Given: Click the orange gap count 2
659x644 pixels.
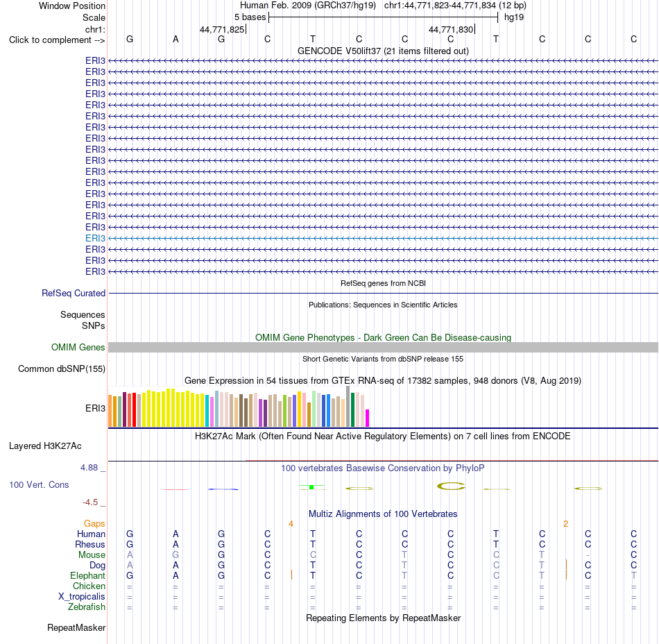Looking at the screenshot, I should (x=565, y=524).
